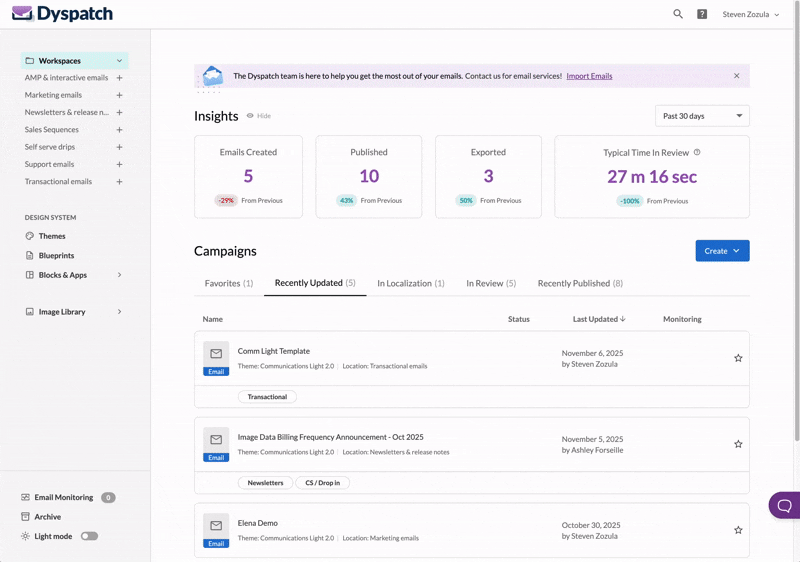Expand the Blocks & Apps chevron
Viewport: 800px width, 562px height.
[119, 275]
